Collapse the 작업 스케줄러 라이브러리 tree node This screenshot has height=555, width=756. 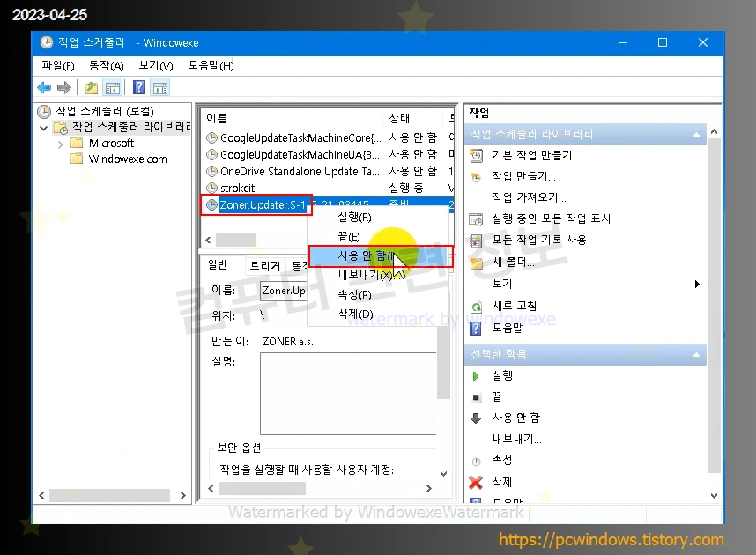click(x=44, y=128)
